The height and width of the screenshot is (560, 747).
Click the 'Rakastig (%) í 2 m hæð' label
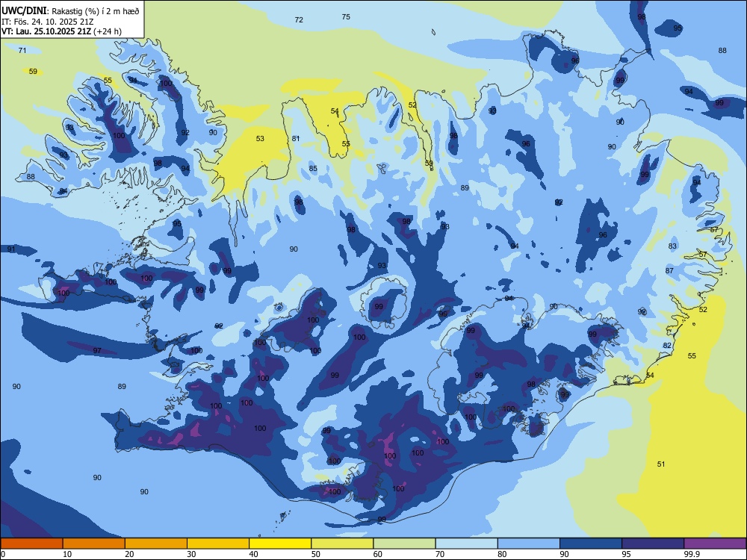tap(95, 11)
